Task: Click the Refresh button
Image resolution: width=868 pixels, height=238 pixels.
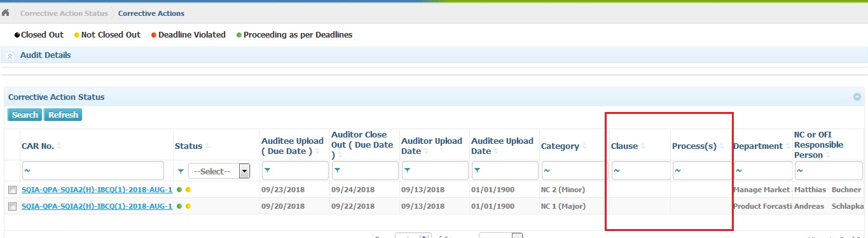Action: point(63,115)
